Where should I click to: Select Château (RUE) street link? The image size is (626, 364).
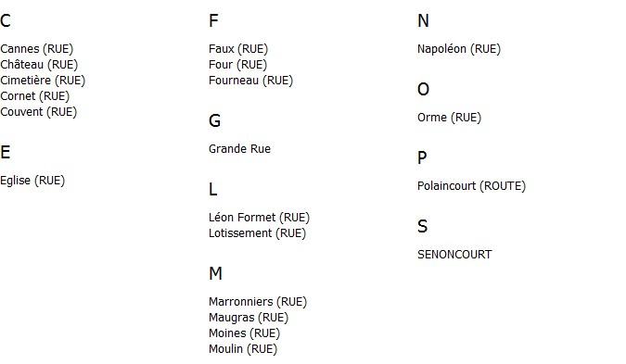39,65
